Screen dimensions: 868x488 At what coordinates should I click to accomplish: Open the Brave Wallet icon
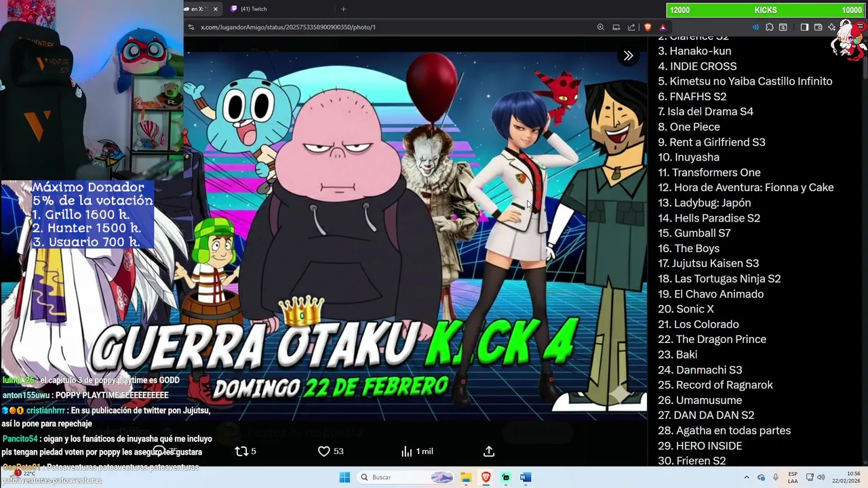coord(818,27)
